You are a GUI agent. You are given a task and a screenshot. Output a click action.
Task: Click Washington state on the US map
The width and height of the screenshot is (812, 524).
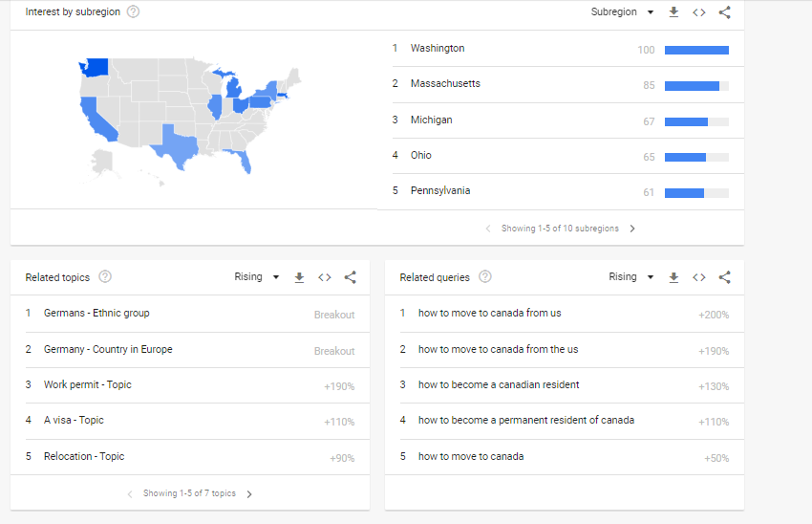pos(96,68)
